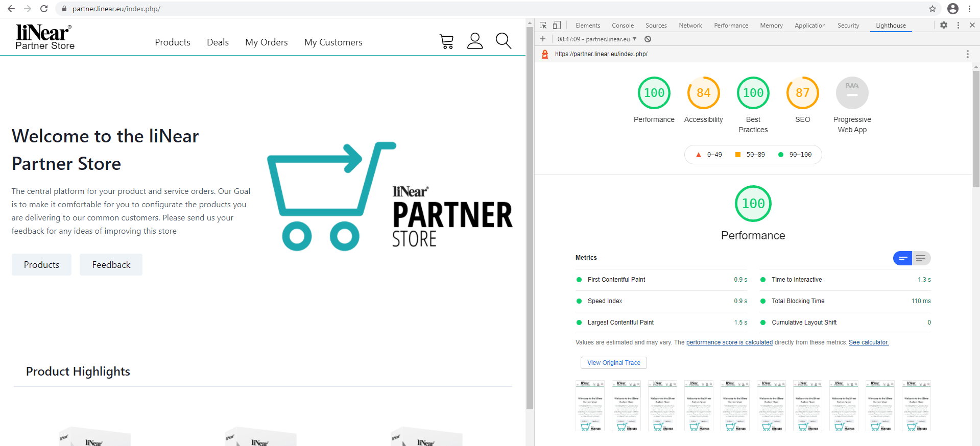Open Products in site navigation
Viewport: 980px width, 446px height.
173,42
